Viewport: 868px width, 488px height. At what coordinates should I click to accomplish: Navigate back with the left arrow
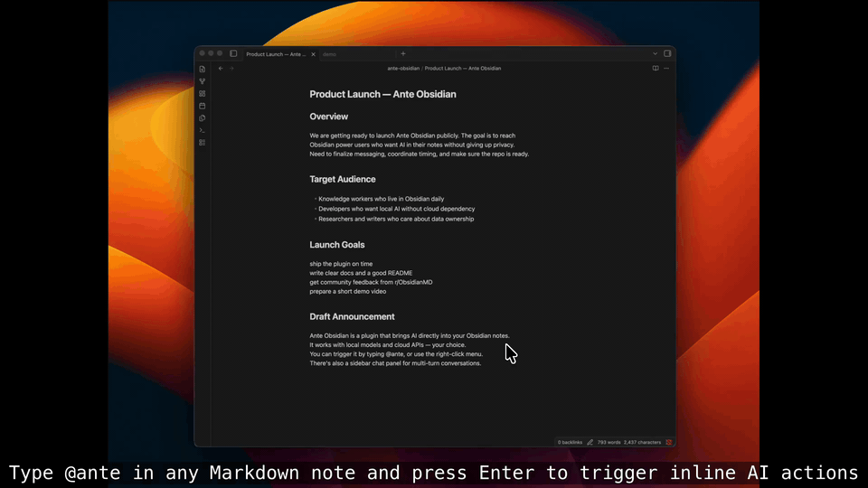pos(221,69)
